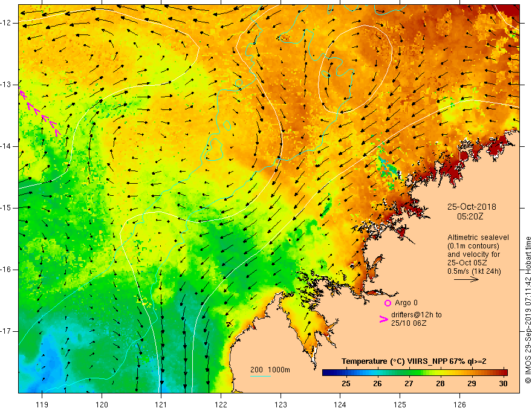The image size is (532, 411).
Task: Click the 'Temperature (°C) VIIRS_NPP 67% ql>=2' title
Action: click(414, 361)
